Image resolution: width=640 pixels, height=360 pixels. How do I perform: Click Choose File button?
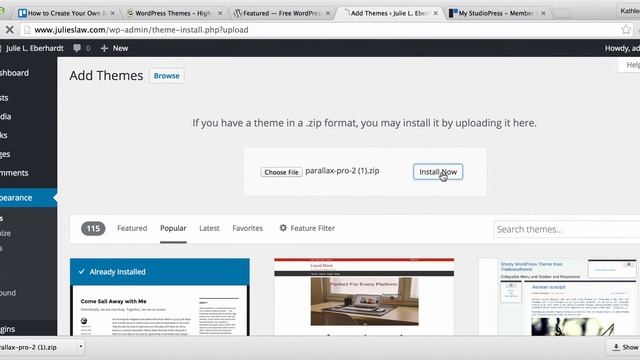pos(281,172)
